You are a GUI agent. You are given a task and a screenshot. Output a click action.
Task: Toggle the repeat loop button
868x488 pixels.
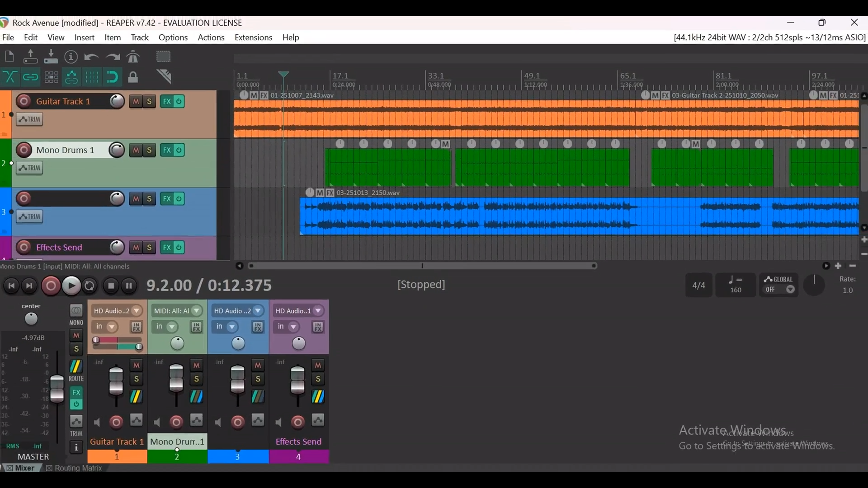pyautogui.click(x=90, y=286)
